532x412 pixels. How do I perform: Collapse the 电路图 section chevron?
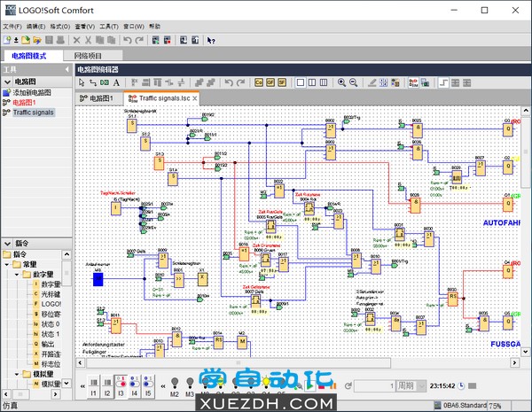(x=7, y=82)
